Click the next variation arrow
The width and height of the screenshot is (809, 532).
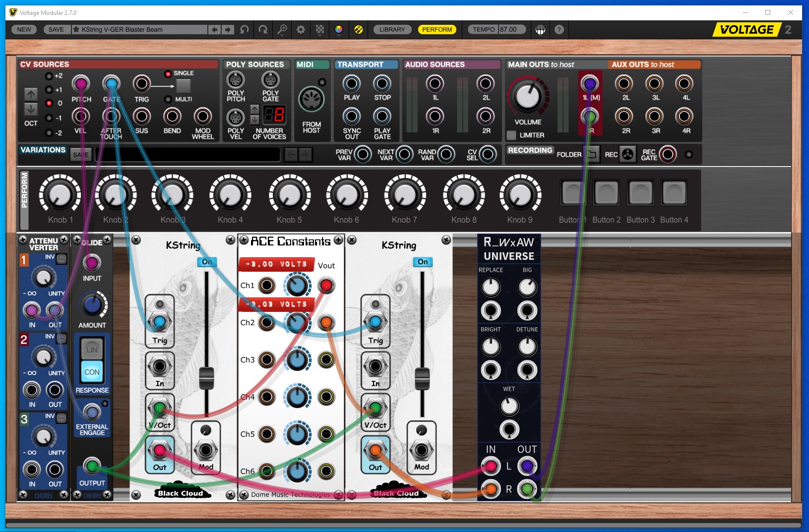pyautogui.click(x=306, y=155)
